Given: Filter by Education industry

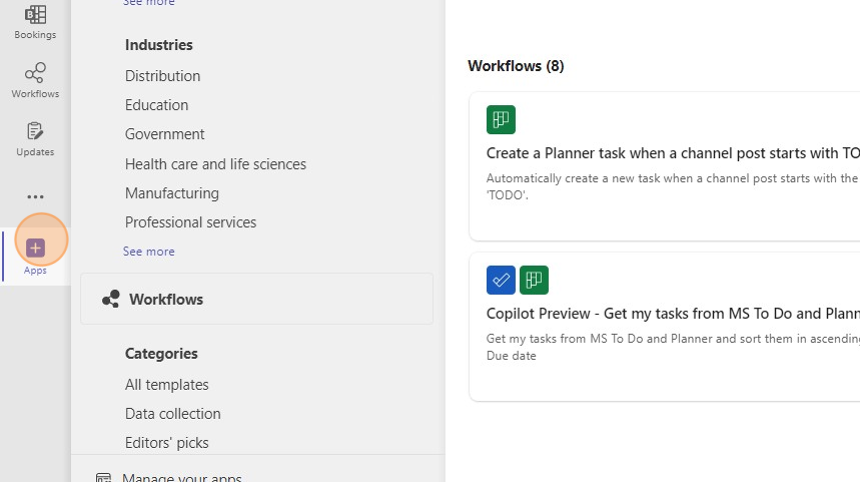Looking at the screenshot, I should 156,105.
